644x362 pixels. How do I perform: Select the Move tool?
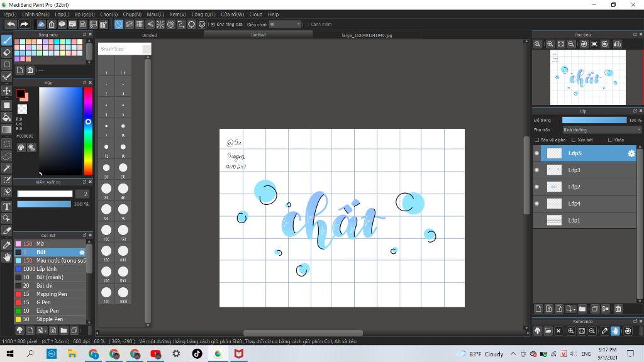coord(6,90)
